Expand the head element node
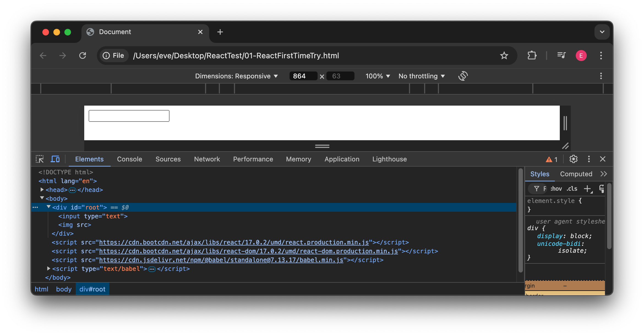This screenshot has width=644, height=336. (42, 189)
